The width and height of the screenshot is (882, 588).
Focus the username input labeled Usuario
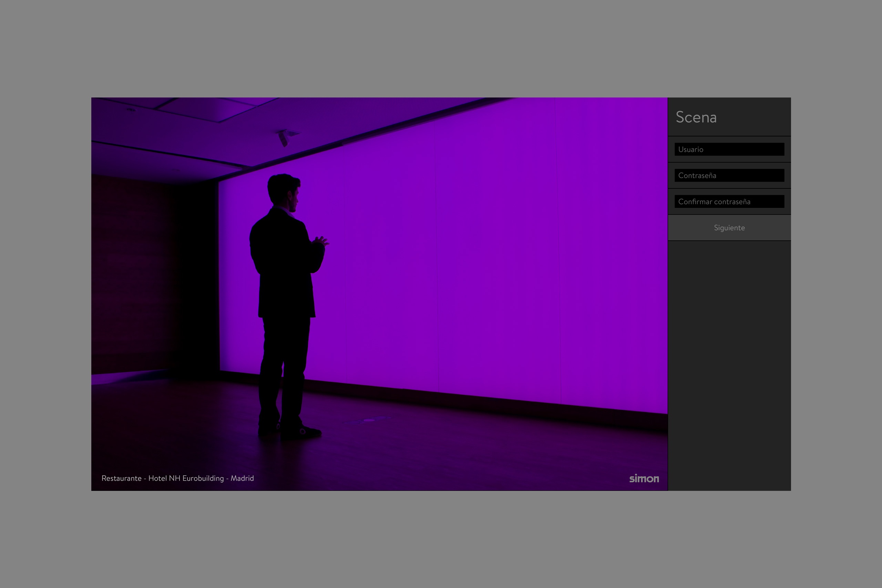[x=729, y=149]
